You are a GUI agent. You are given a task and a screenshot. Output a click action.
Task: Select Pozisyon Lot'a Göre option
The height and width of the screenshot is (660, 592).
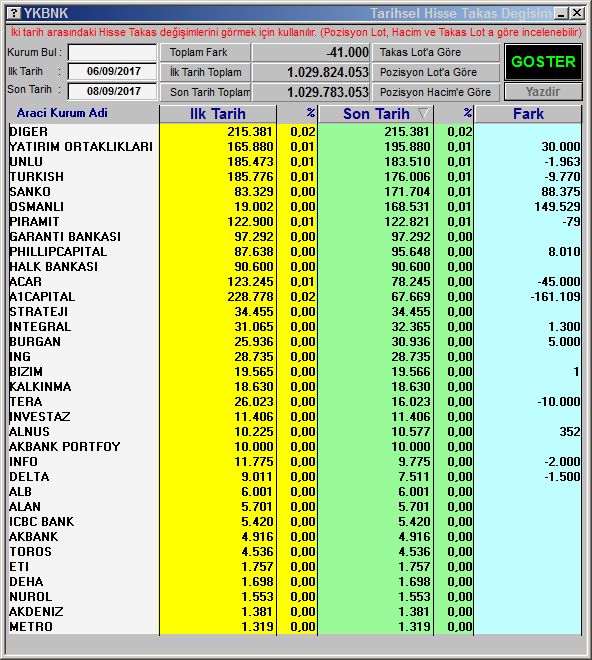[436, 72]
